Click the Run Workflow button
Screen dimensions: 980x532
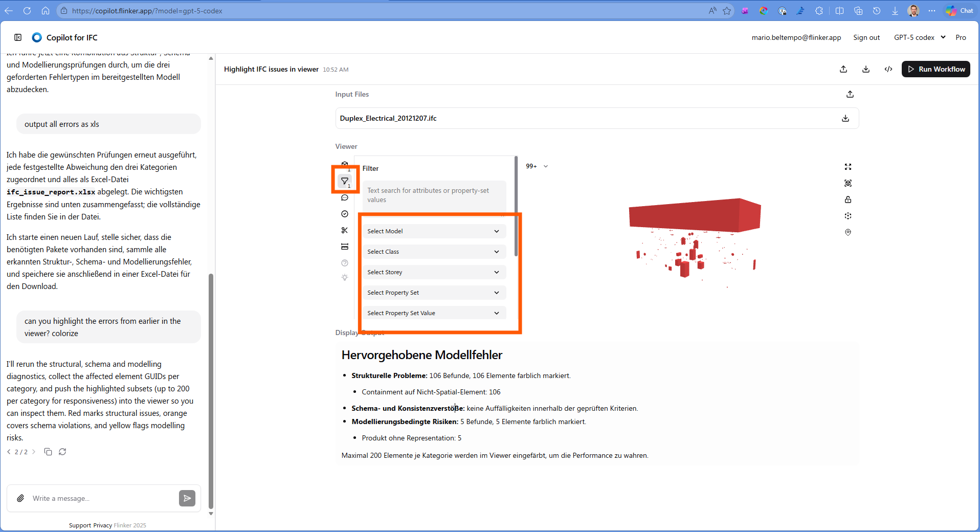pos(936,69)
